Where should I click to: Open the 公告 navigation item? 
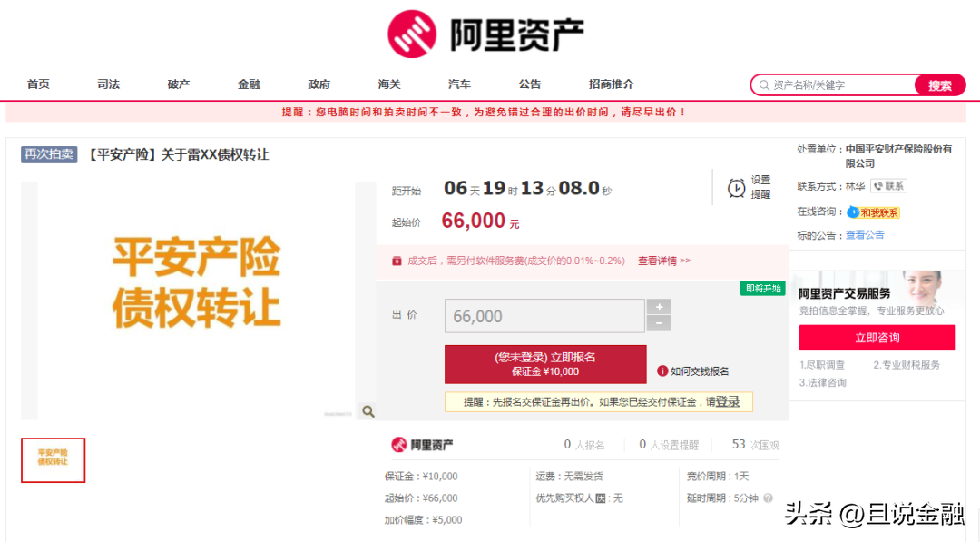(529, 84)
